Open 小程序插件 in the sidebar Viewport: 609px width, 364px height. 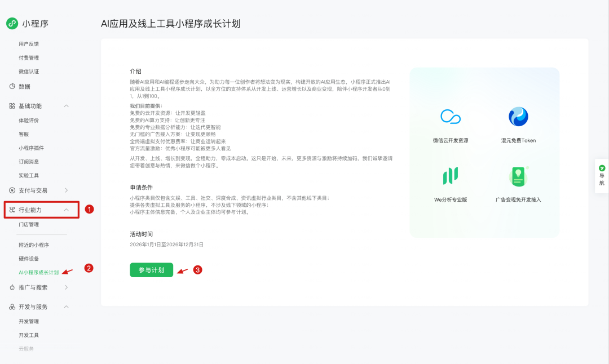pyautogui.click(x=31, y=148)
